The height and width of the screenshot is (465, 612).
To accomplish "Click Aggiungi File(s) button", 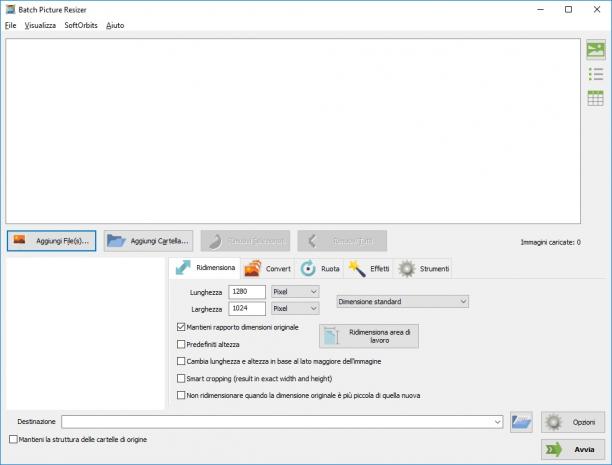I will 52,241.
